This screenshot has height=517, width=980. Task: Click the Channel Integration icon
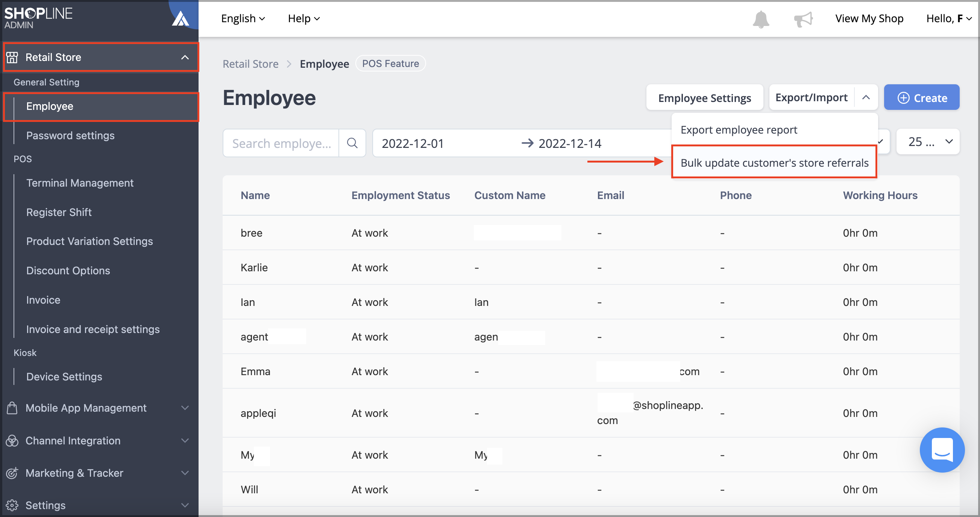12,441
